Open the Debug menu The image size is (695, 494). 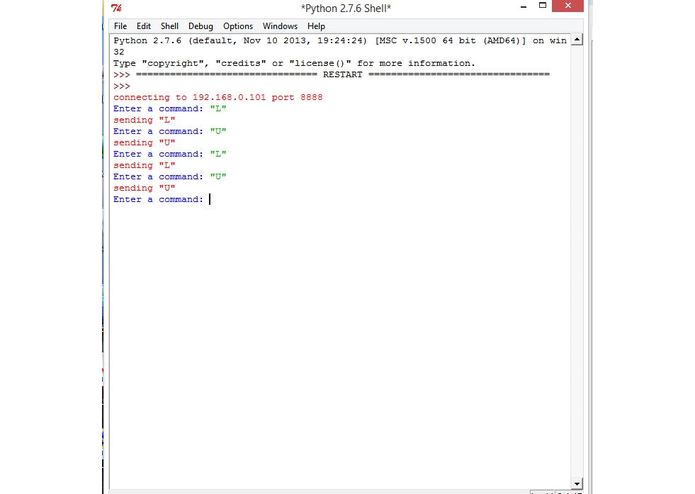200,26
